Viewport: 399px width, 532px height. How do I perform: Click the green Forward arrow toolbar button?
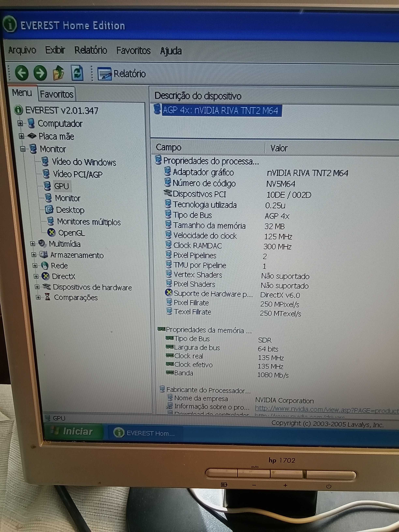(40, 73)
